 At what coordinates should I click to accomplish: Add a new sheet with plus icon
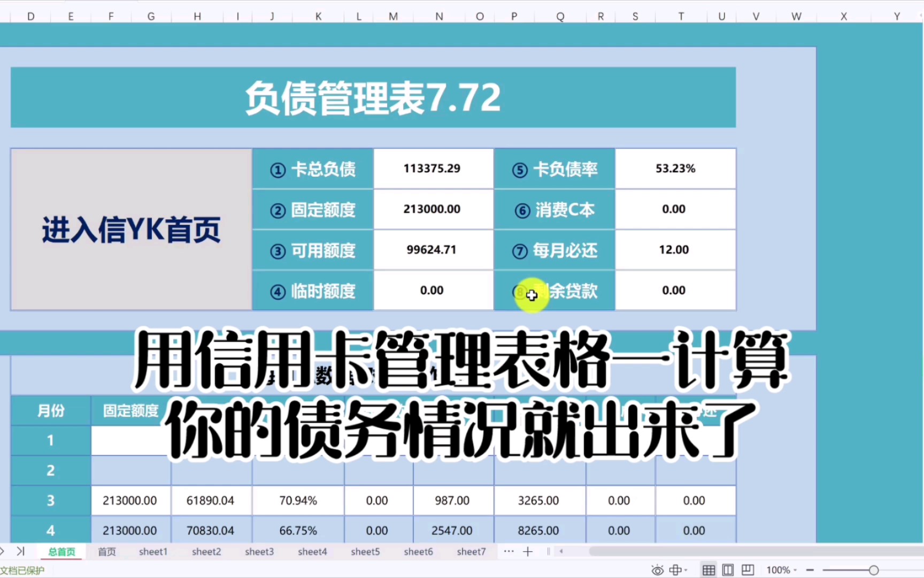[x=528, y=551]
